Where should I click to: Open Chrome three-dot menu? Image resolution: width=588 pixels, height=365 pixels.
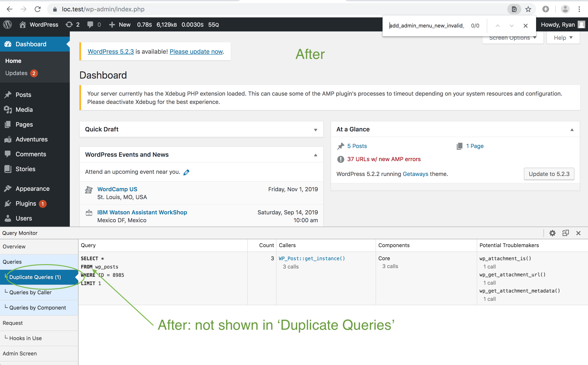(x=579, y=9)
